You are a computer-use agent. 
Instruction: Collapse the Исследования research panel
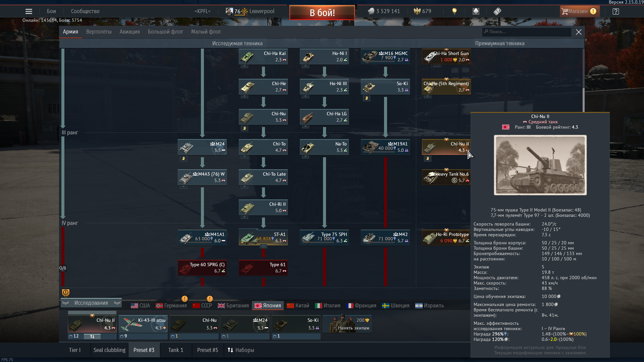(x=91, y=303)
